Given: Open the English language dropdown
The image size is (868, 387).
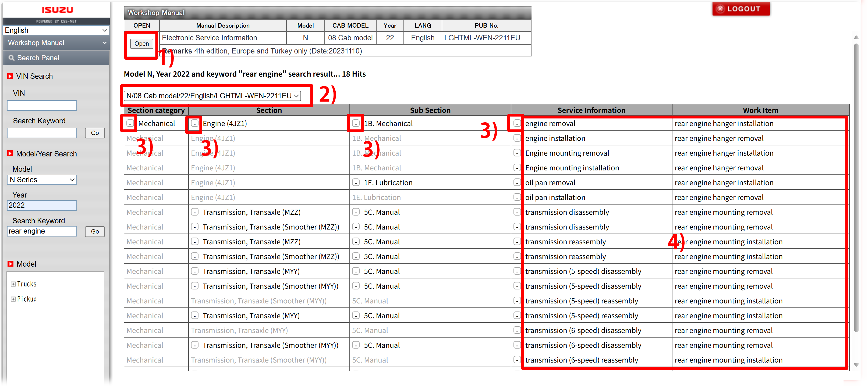Looking at the screenshot, I should pyautogui.click(x=56, y=30).
